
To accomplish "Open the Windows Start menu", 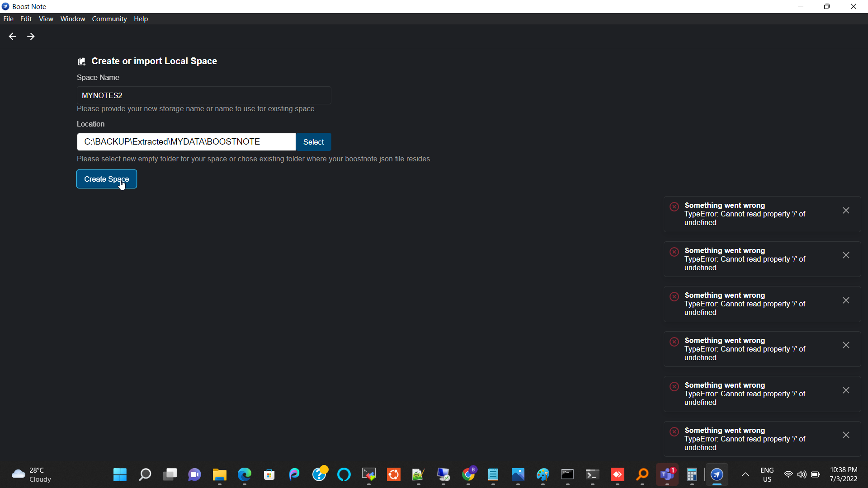I will click(120, 474).
